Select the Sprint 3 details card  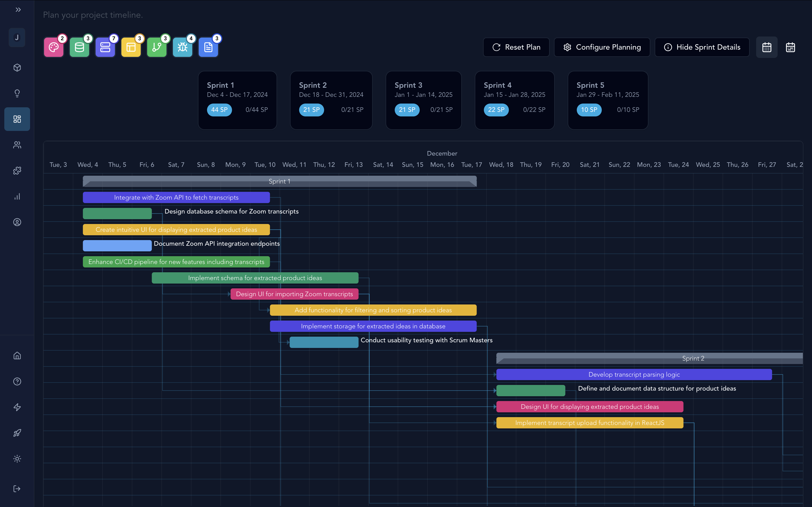pos(423,100)
